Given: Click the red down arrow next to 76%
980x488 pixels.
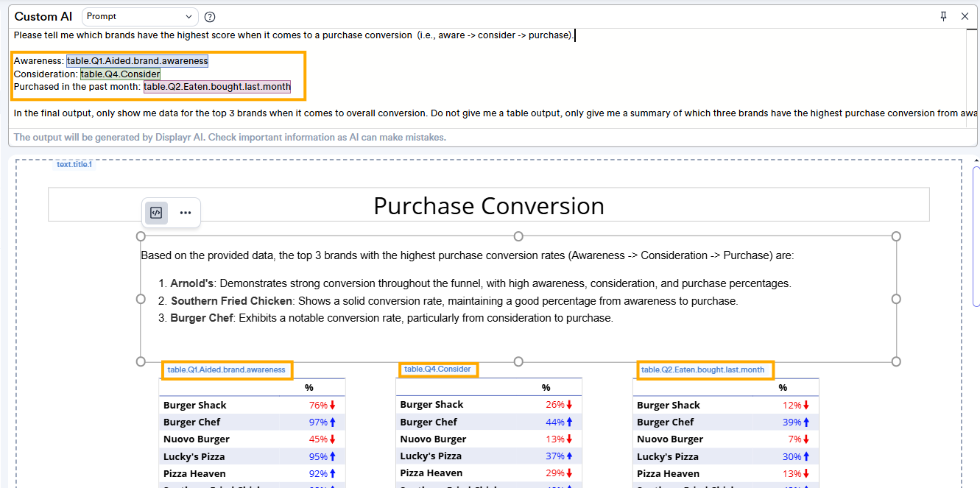Looking at the screenshot, I should coord(332,406).
